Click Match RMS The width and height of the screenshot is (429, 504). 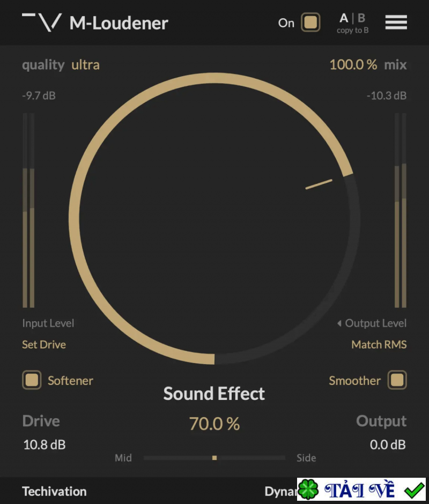(379, 345)
